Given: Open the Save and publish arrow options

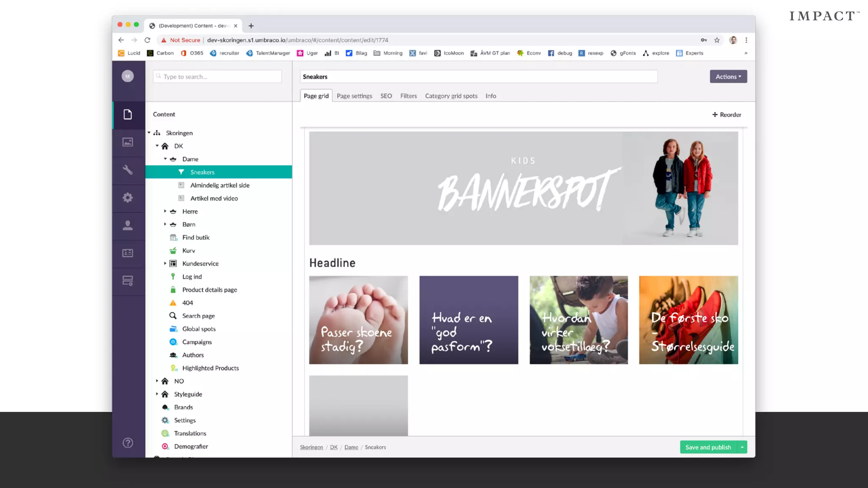Looking at the screenshot, I should point(742,447).
